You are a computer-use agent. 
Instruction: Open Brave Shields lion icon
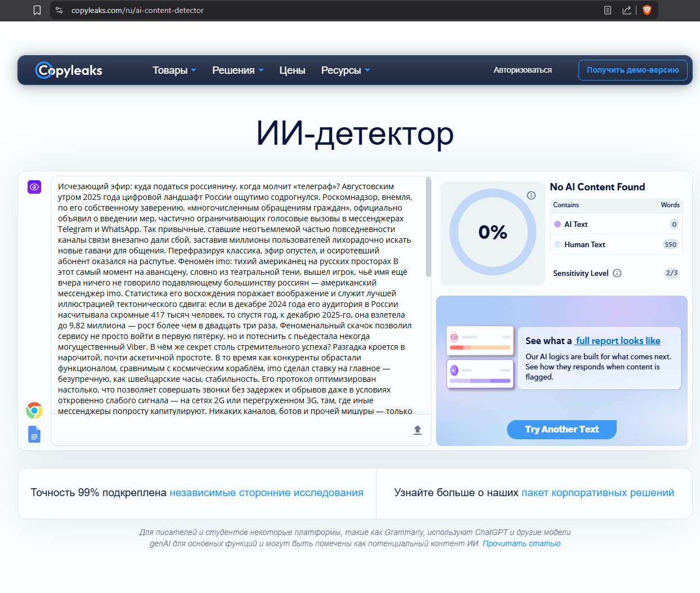click(647, 10)
